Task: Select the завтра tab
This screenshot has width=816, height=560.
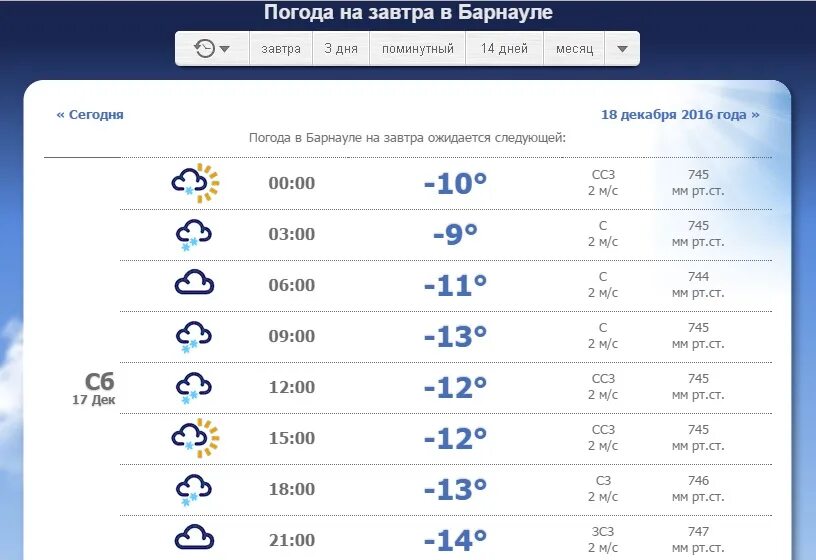Action: (x=281, y=48)
